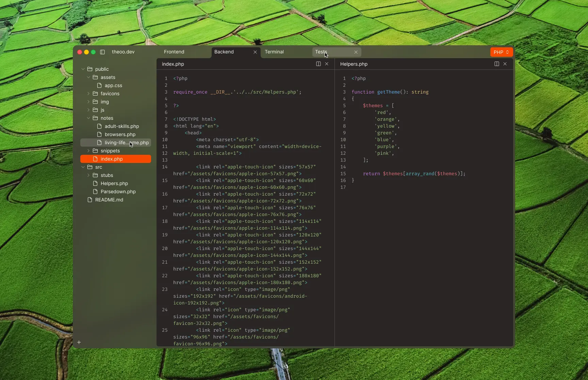Expand the favicons folder
The width and height of the screenshot is (588, 380).
pos(88,94)
